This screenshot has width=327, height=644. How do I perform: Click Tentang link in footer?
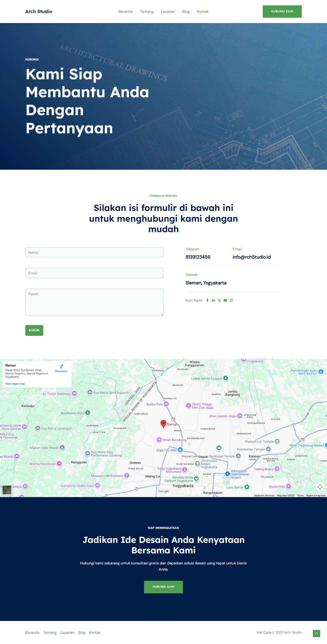(x=50, y=632)
